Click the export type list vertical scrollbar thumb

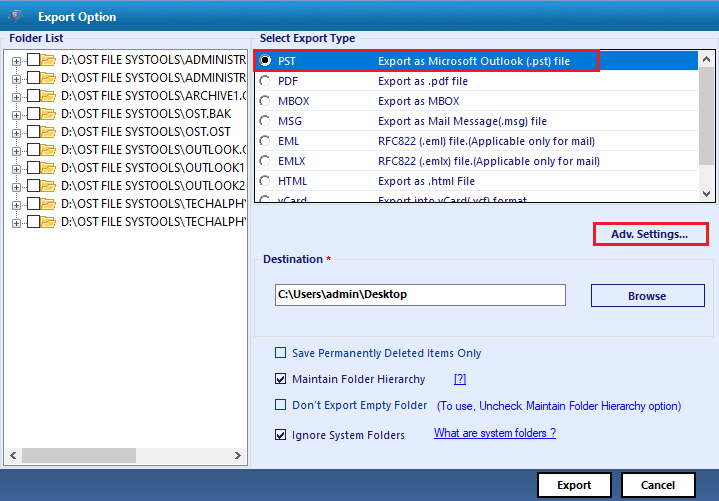tap(707, 115)
